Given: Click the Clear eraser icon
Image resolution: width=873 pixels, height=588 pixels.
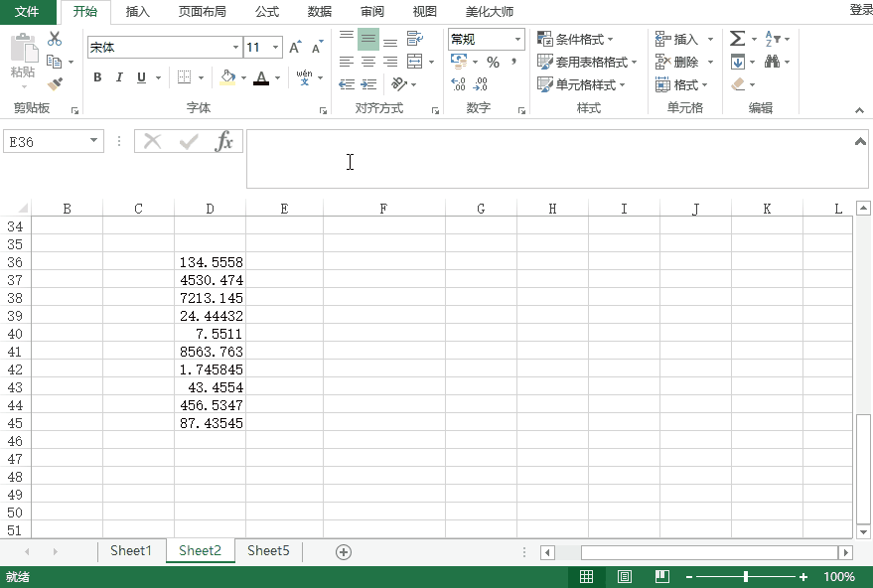Looking at the screenshot, I should pyautogui.click(x=738, y=84).
